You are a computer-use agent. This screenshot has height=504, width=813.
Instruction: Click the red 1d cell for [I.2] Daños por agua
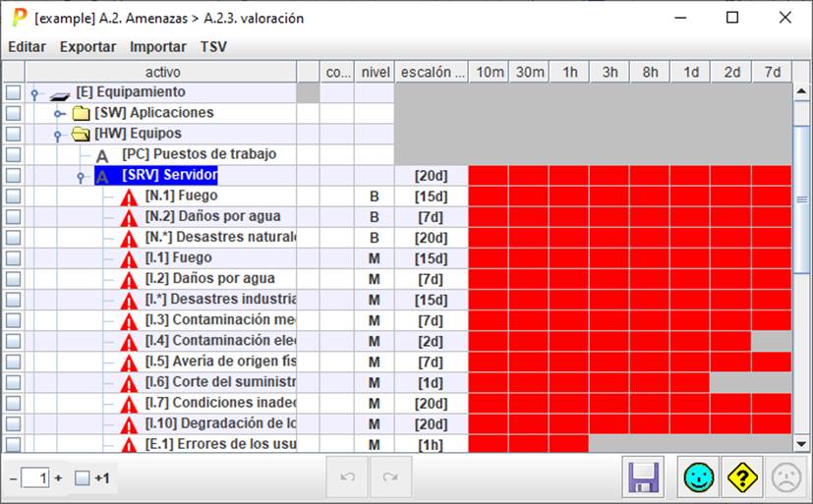tap(690, 279)
